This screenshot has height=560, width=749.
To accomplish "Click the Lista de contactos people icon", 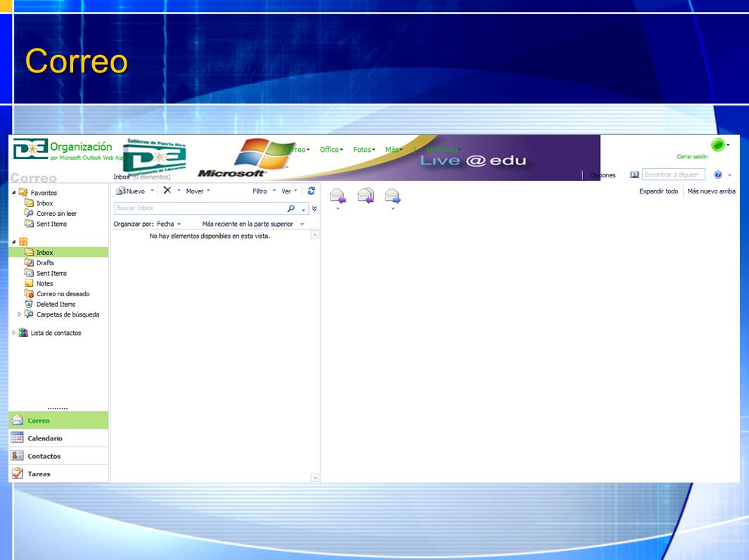I will (x=23, y=333).
